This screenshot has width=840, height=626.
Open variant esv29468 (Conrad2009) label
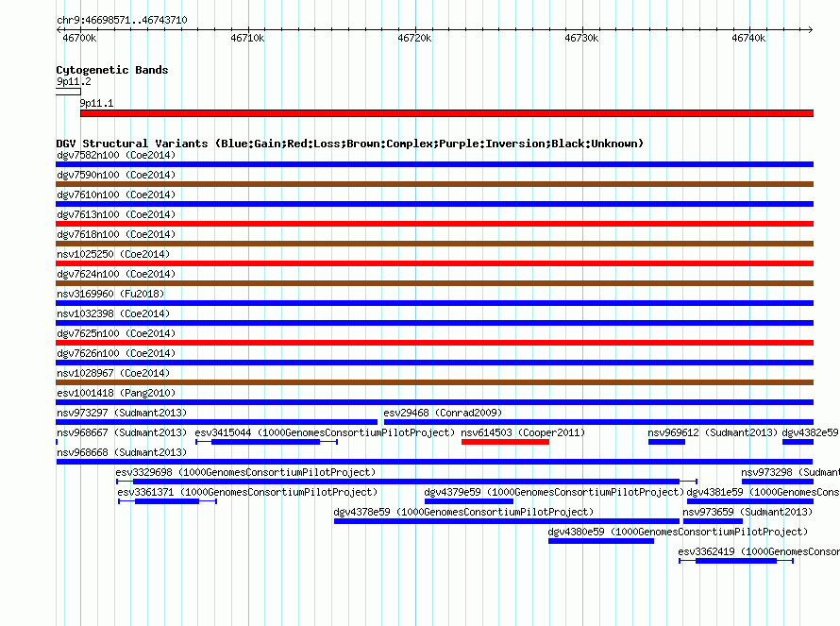tap(443, 413)
